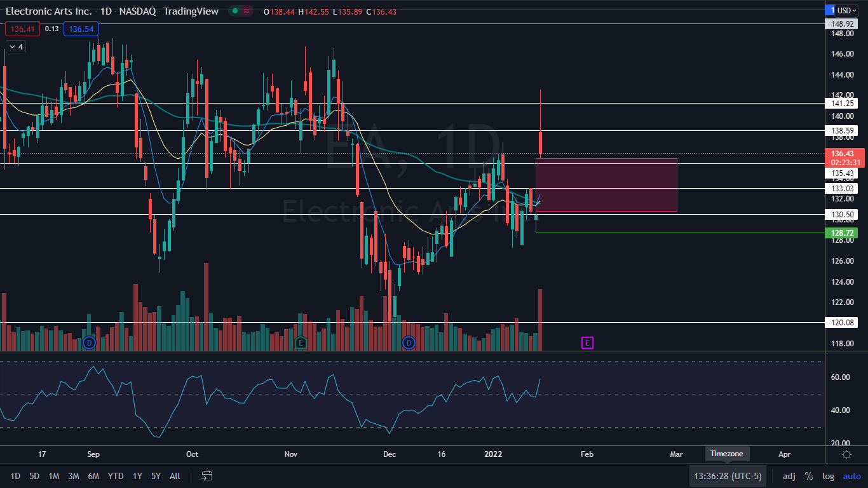The height and width of the screenshot is (488, 868).
Task: Open timezone menu showing 13:36:28 (UTC-5)
Action: [728, 476]
